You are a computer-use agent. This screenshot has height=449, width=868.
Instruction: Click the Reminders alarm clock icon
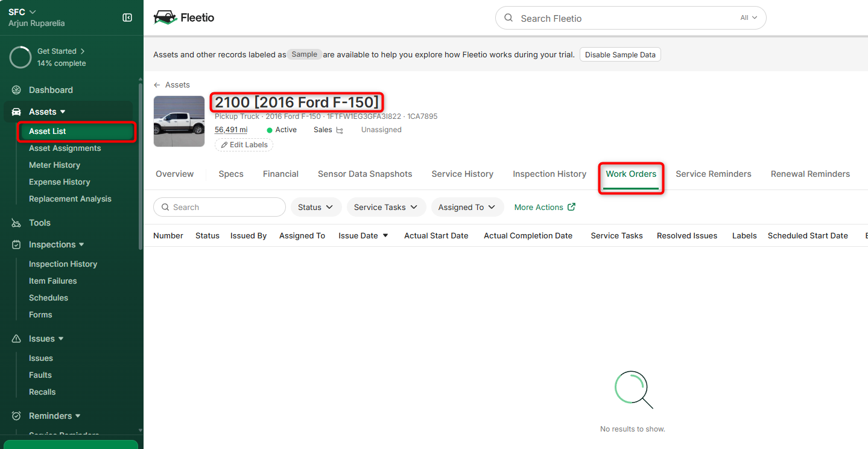[16, 416]
